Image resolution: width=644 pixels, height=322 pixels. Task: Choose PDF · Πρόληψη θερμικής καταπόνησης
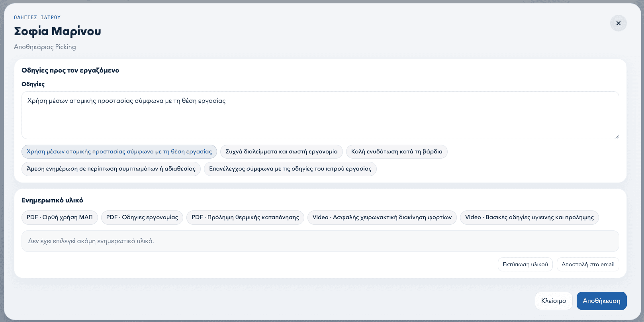click(x=245, y=217)
